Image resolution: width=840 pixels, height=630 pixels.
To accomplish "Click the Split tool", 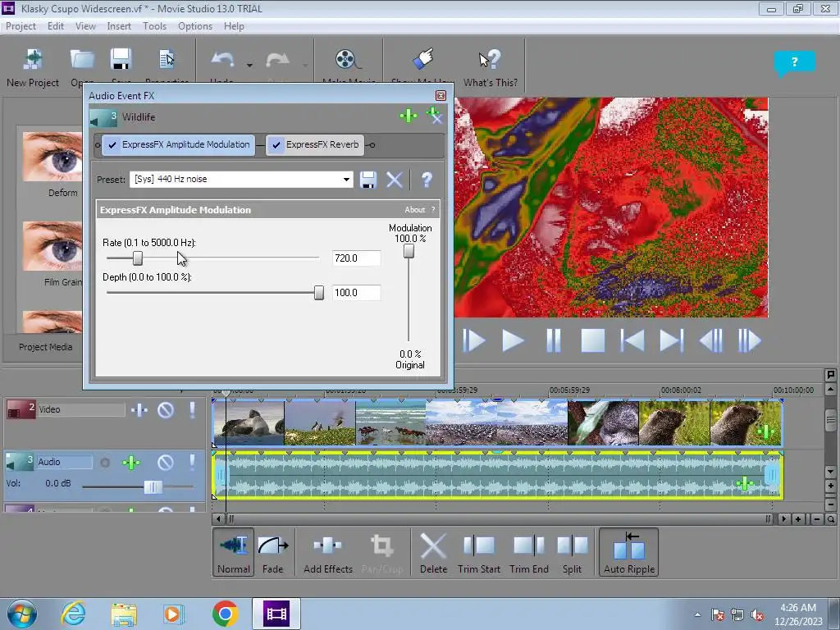I will coord(572,552).
